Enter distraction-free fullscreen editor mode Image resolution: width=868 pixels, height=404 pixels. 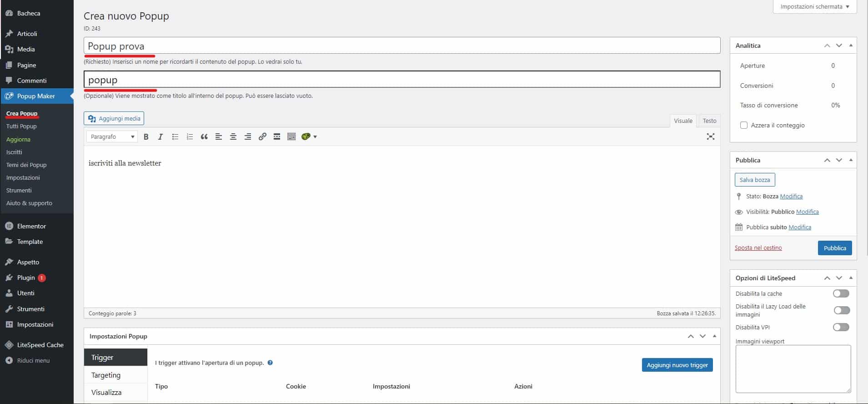point(711,136)
